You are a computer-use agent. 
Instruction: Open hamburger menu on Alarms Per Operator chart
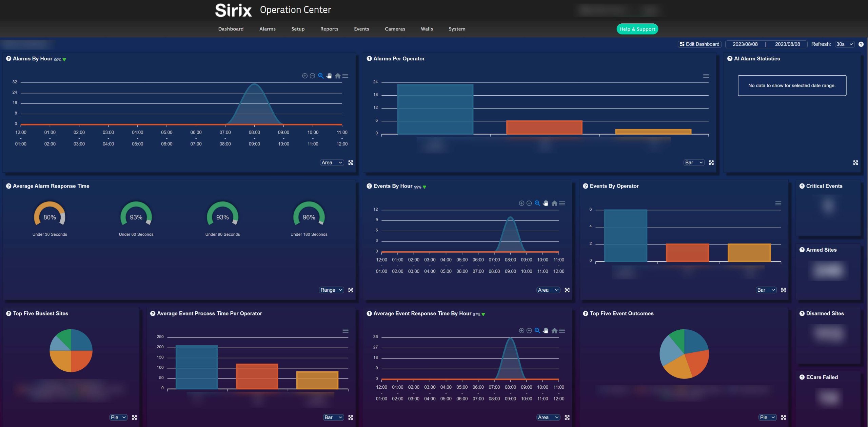(x=706, y=76)
